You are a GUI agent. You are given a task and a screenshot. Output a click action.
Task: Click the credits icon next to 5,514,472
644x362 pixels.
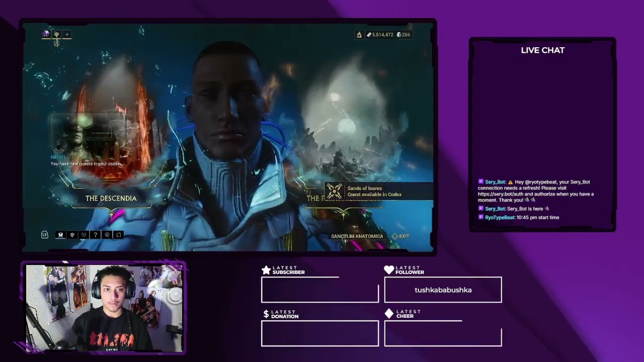click(x=369, y=35)
